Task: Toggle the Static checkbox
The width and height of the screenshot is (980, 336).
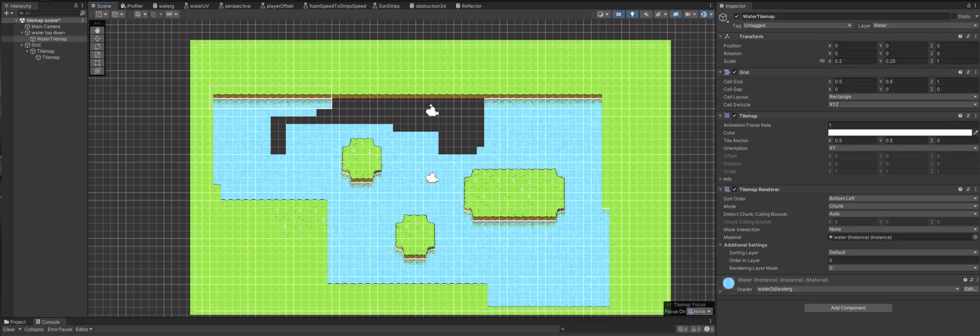Action: [953, 17]
